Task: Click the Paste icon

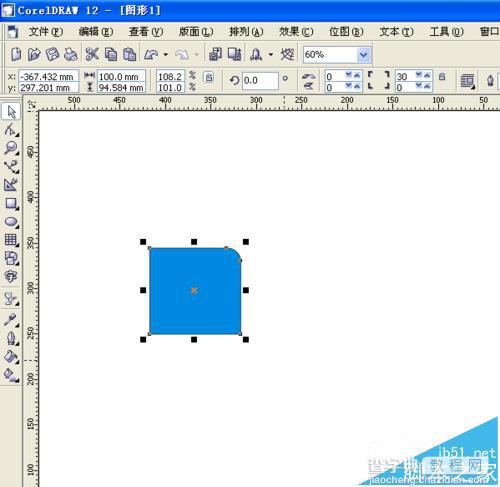Action: tap(130, 54)
